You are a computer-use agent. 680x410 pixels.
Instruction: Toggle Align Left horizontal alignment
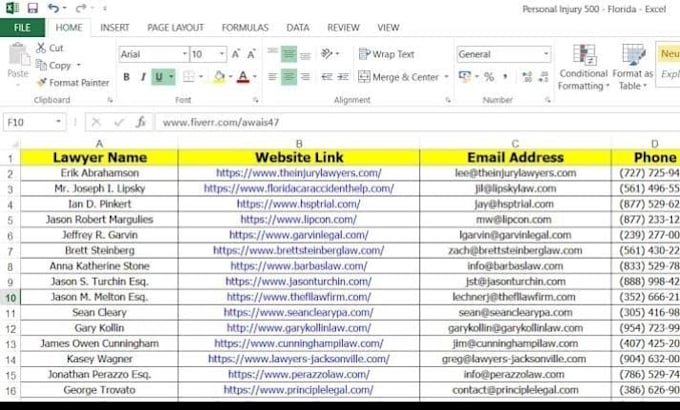click(x=273, y=77)
